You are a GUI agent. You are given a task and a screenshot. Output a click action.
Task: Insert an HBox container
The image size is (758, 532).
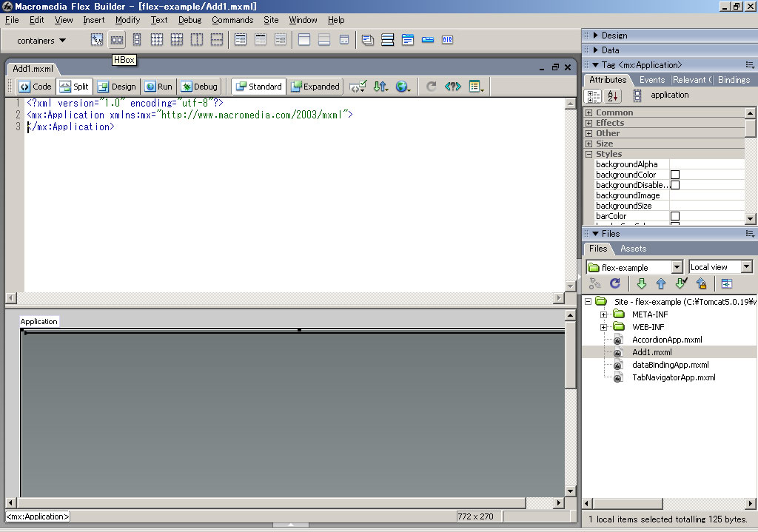click(x=116, y=40)
